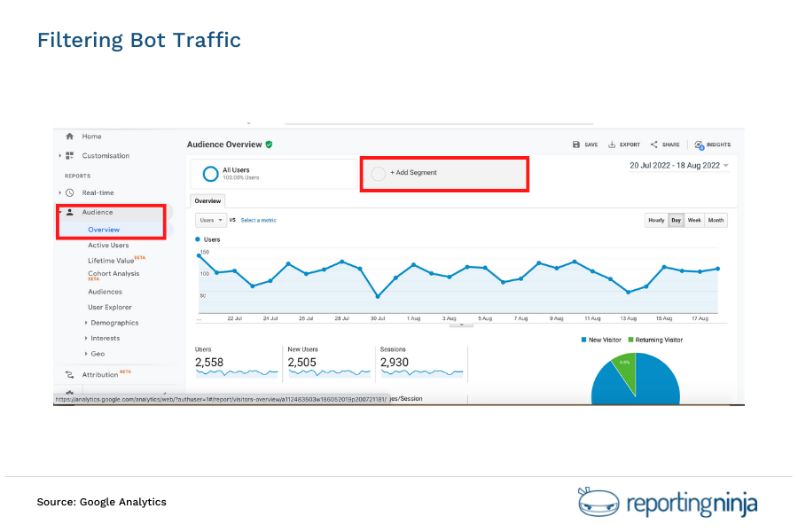Open the Audiences report

coord(105,292)
